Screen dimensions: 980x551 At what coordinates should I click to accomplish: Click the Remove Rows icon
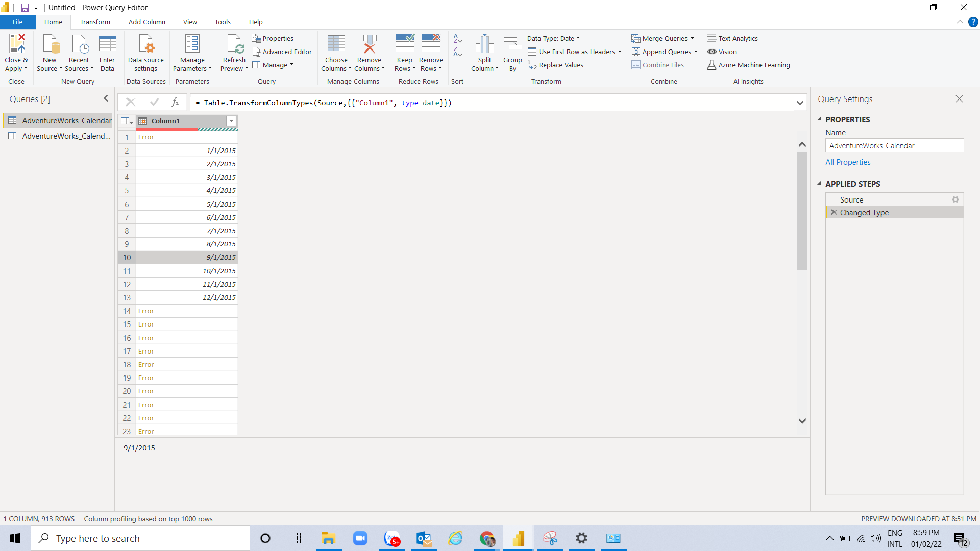(431, 44)
